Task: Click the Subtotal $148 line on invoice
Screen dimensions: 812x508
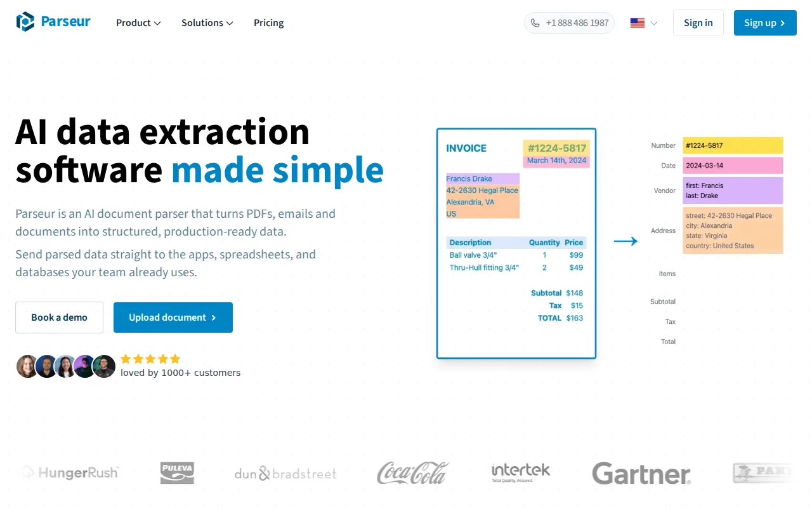Action: [557, 293]
